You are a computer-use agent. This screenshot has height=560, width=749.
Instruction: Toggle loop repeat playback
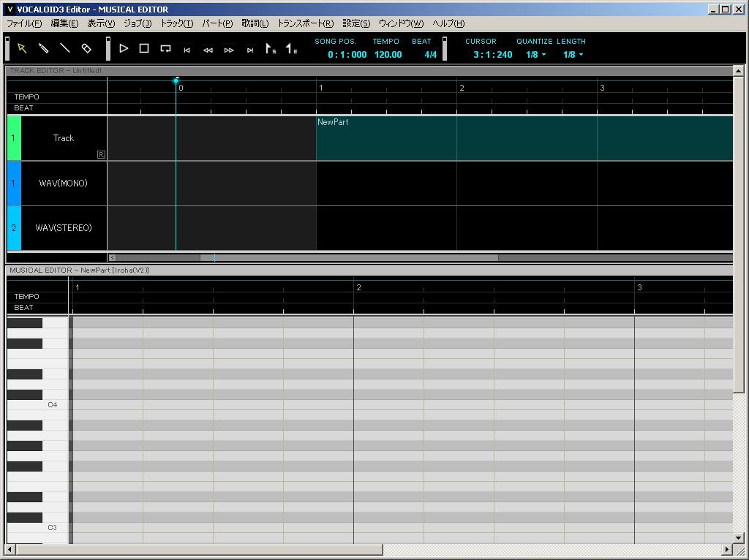tap(165, 49)
